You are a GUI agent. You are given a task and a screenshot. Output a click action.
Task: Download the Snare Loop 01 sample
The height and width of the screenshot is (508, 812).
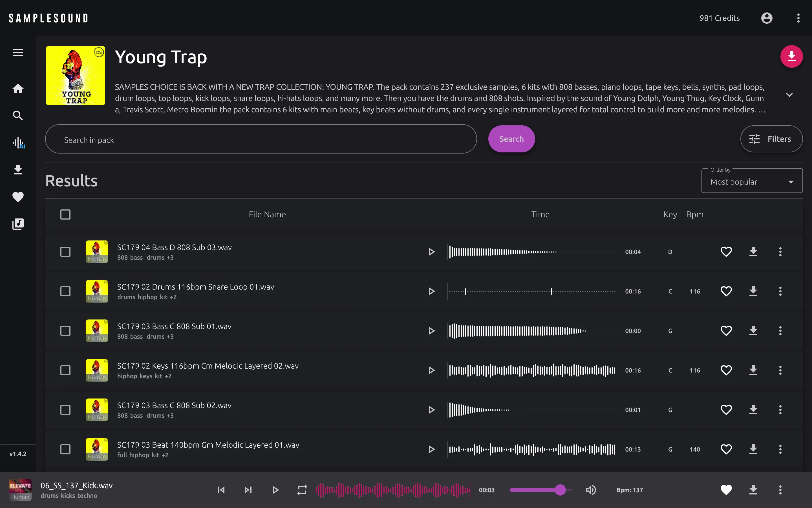pos(753,291)
